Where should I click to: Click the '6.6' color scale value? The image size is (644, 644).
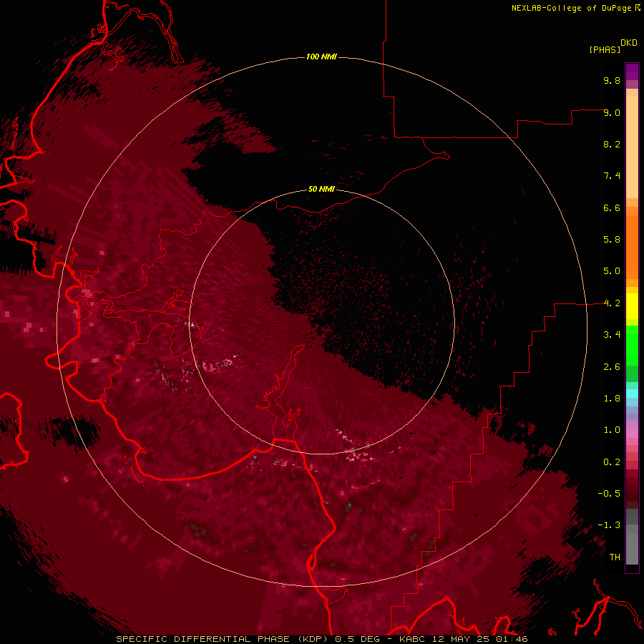pos(612,208)
